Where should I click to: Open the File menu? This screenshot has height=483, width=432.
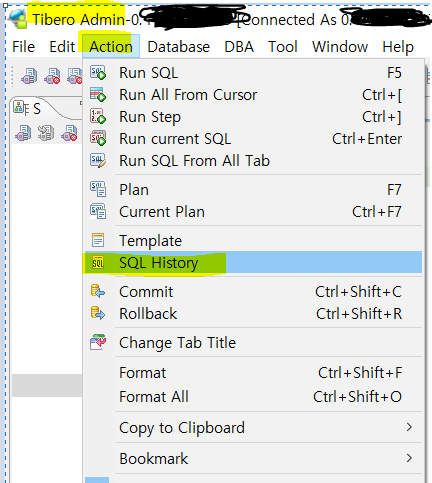23,47
